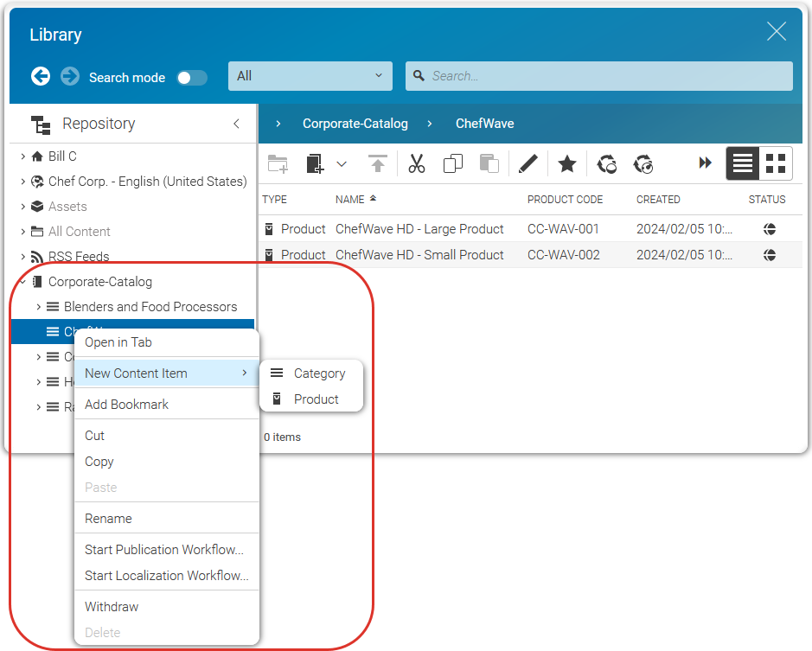Click the create new content item icon
Screen dimensions: 812x651
(x=315, y=163)
